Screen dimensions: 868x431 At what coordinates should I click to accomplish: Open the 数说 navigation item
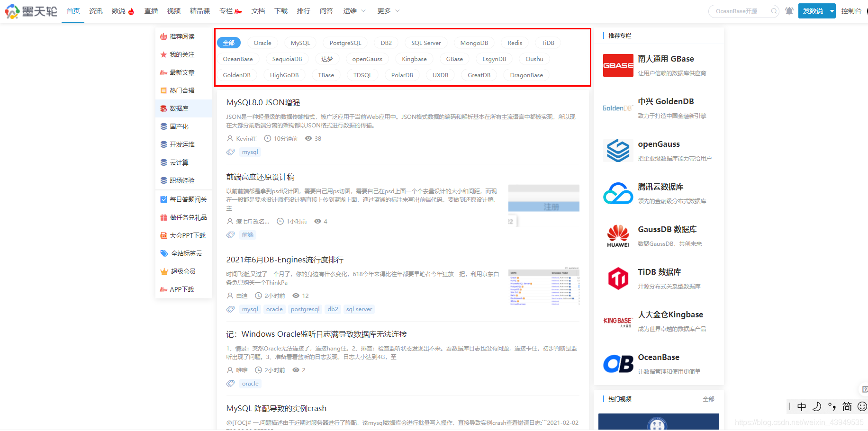[123, 11]
